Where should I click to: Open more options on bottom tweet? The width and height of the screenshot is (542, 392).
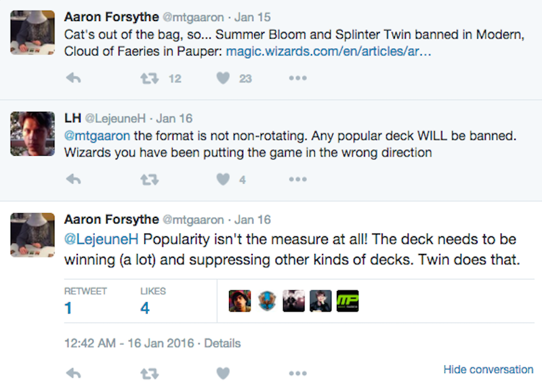(x=297, y=373)
